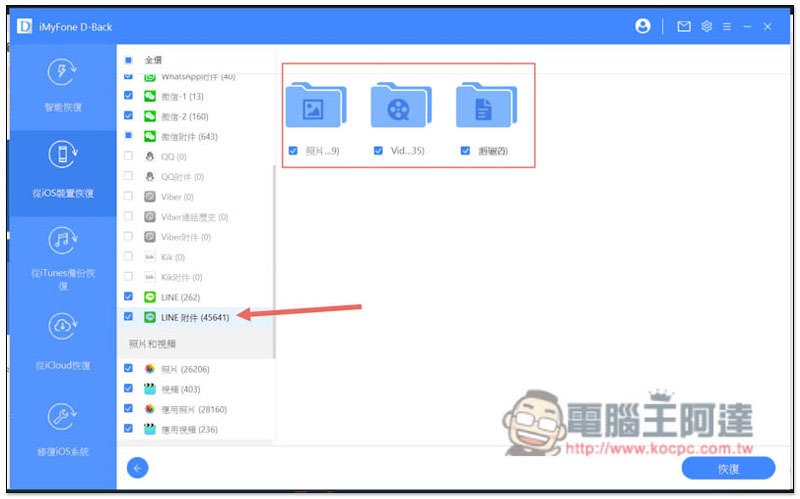Select the Viber (0) app icon

tap(149, 196)
